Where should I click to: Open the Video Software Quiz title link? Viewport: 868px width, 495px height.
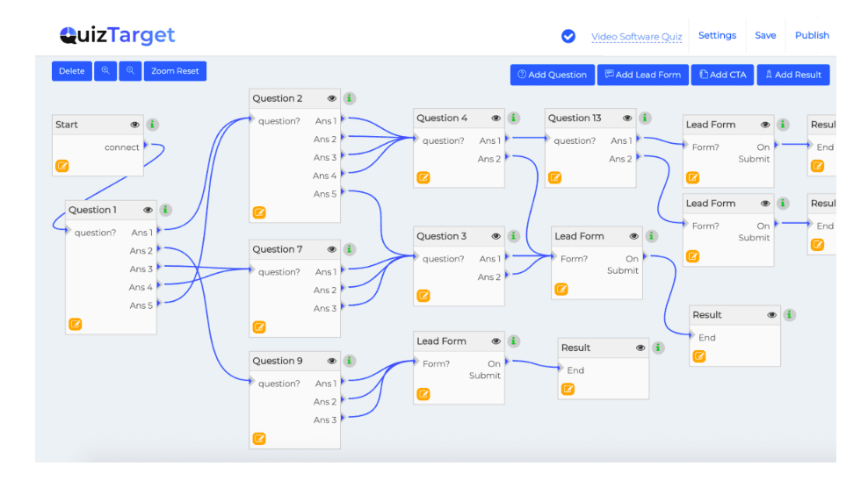pos(636,37)
